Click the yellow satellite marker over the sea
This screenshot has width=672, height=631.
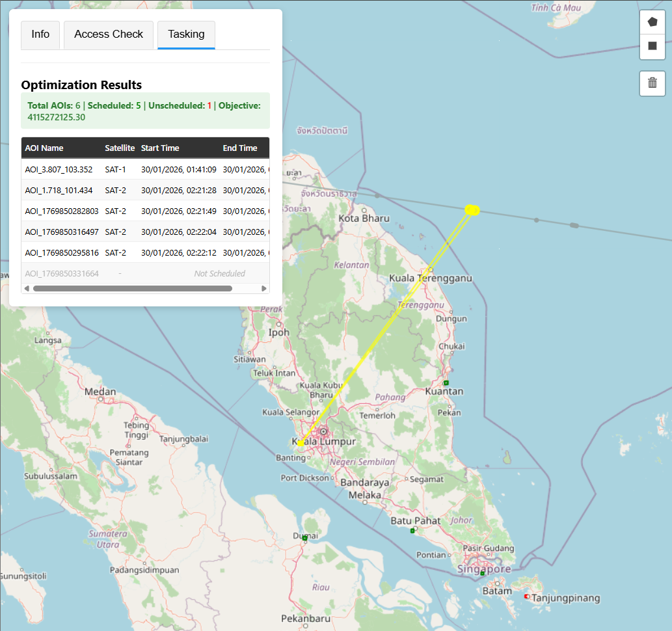tap(473, 209)
